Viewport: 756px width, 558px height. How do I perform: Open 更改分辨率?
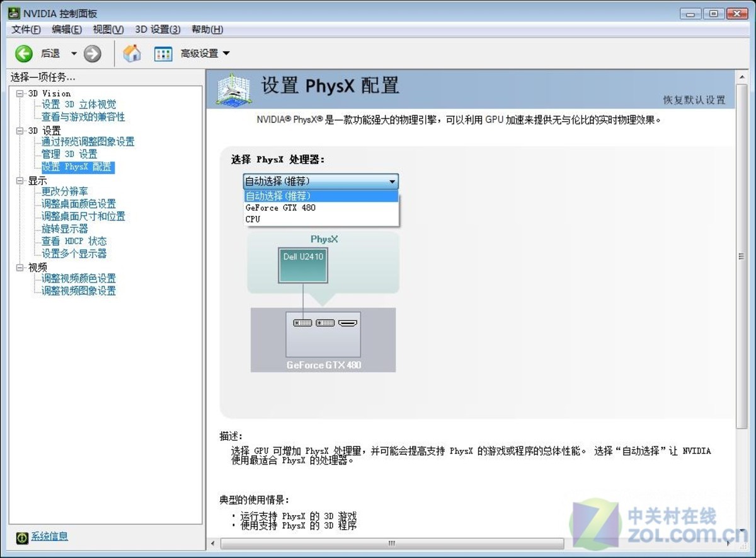(65, 191)
